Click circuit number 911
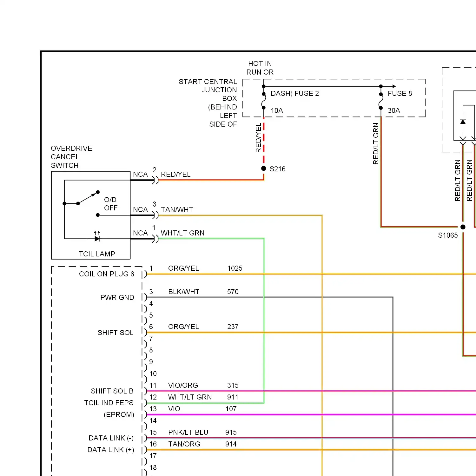This screenshot has height=476, width=476. point(233,397)
